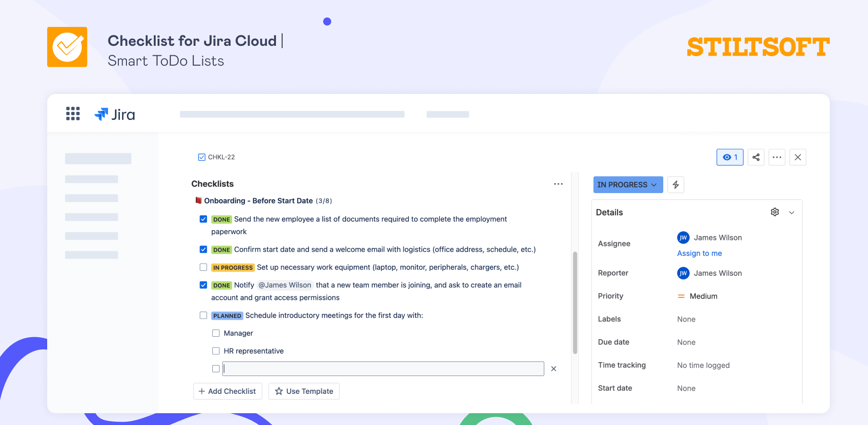
Task: Click the Jira logo
Action: point(115,114)
